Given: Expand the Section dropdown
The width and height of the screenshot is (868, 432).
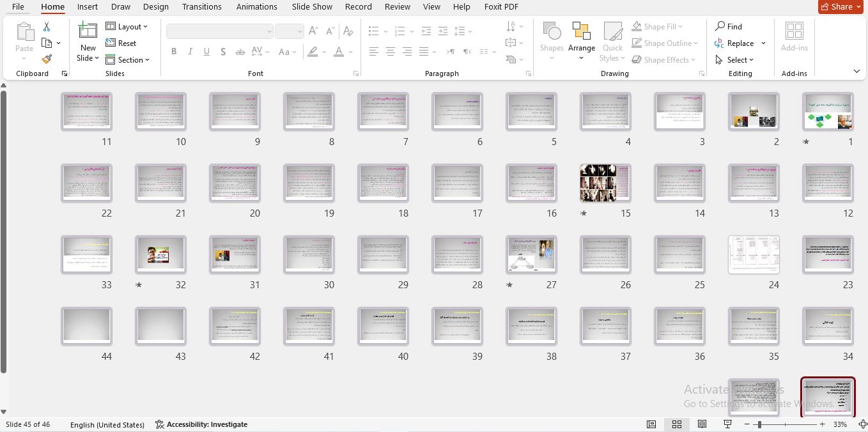Looking at the screenshot, I should (x=127, y=59).
